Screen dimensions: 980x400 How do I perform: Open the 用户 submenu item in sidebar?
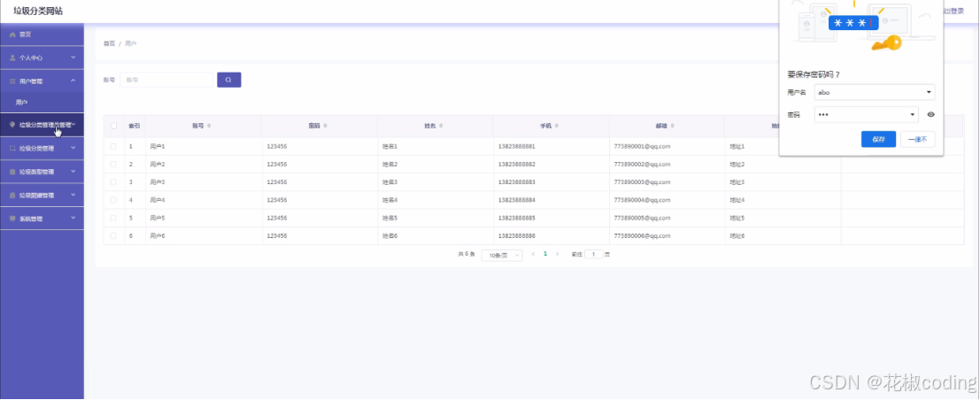coord(42,102)
